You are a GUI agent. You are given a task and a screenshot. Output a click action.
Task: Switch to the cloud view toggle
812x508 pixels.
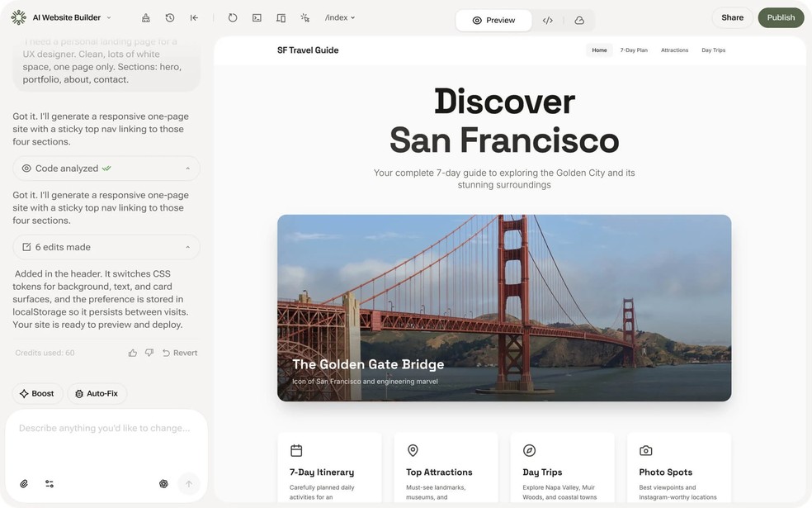tap(579, 21)
